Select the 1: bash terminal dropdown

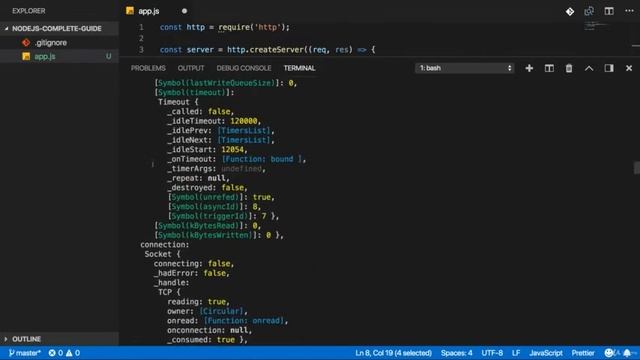465,68
